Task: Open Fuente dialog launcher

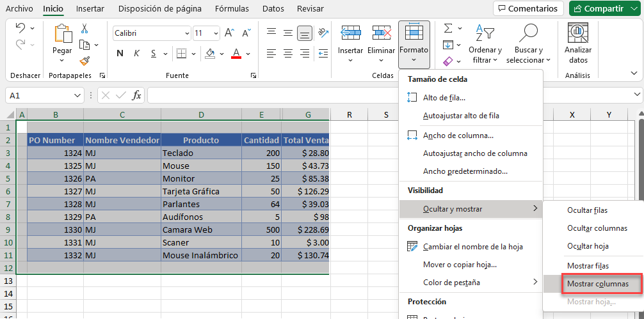Action: pyautogui.click(x=254, y=75)
